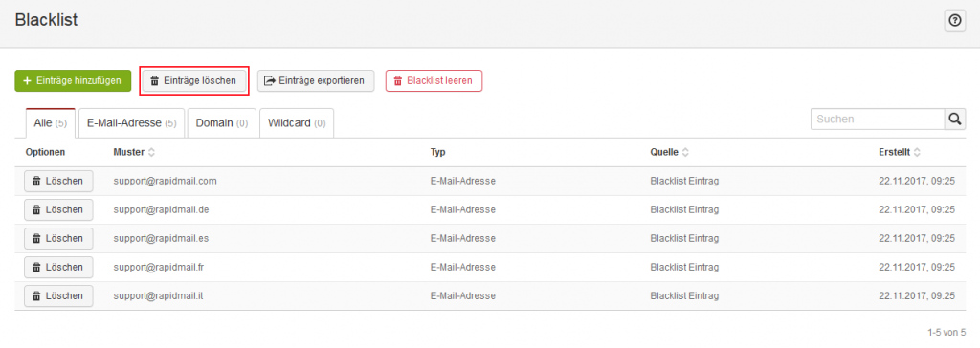This screenshot has height=348, width=980.
Task: Select the Domain tab
Action: pyautogui.click(x=222, y=123)
